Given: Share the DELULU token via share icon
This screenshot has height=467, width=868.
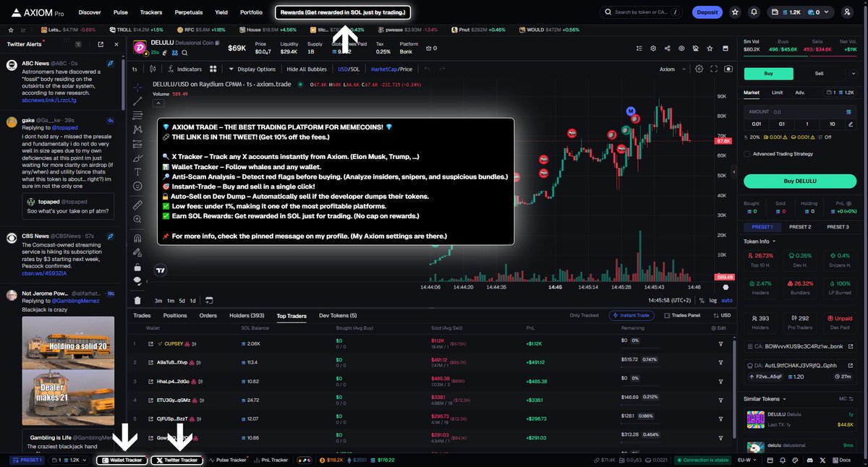Looking at the screenshot, I should tap(667, 48).
